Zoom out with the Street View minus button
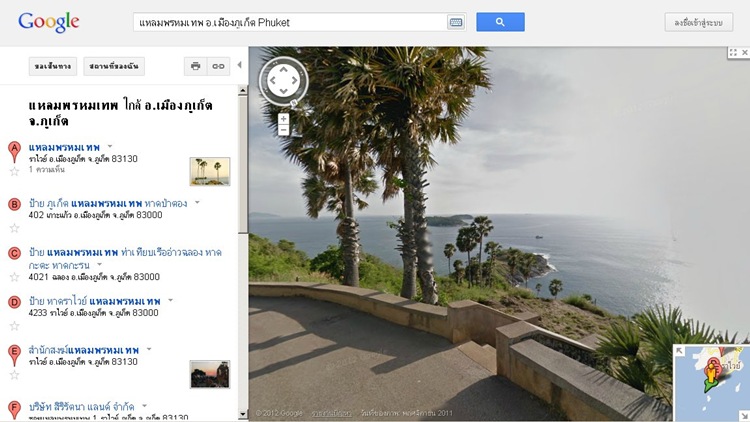 pyautogui.click(x=283, y=130)
